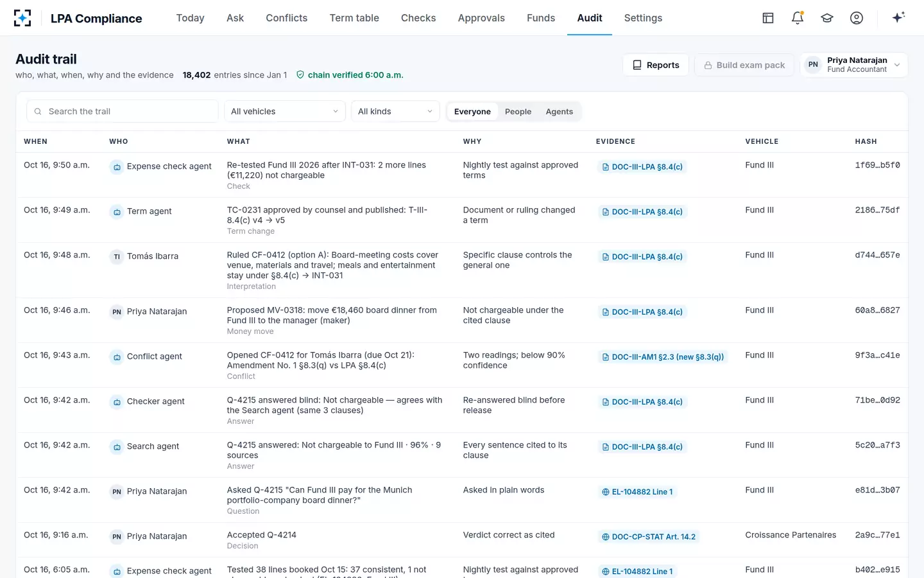Click the graduation cap learning icon
This screenshot has width=924, height=578.
coord(827,18)
